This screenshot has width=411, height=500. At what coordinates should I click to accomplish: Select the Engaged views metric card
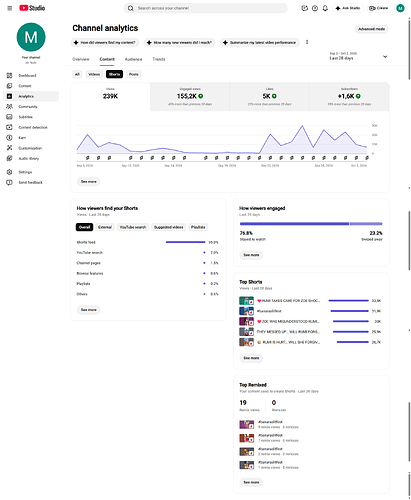point(190,97)
